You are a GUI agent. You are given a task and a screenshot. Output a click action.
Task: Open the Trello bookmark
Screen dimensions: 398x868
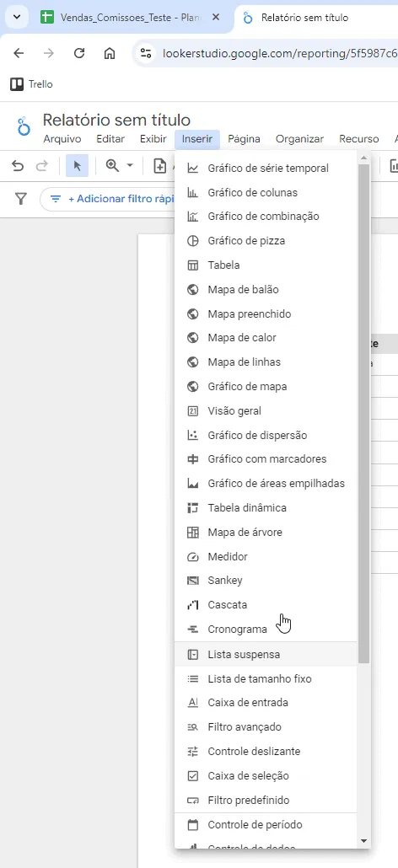[x=31, y=84]
